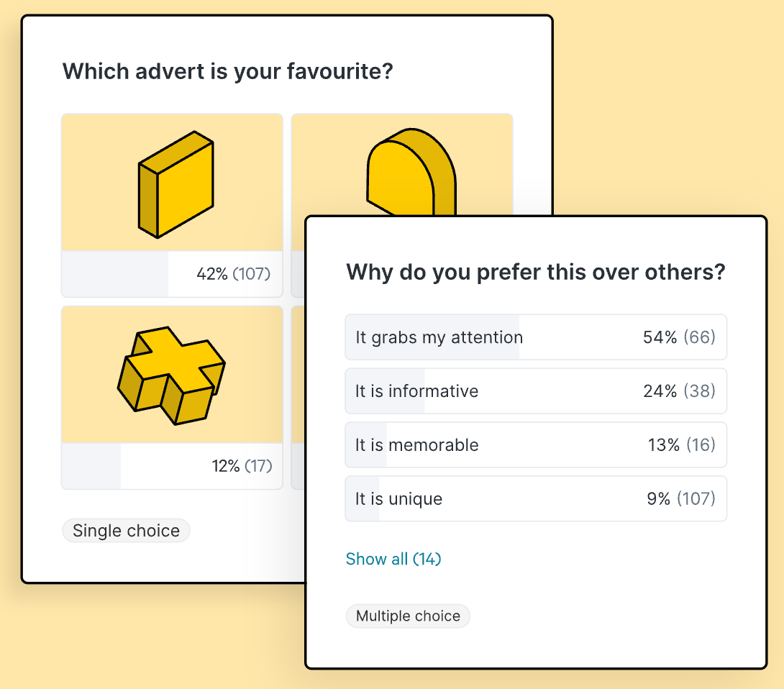The width and height of the screenshot is (784, 689).
Task: Select 'It grabs my attention' answer
Action: tap(439, 337)
